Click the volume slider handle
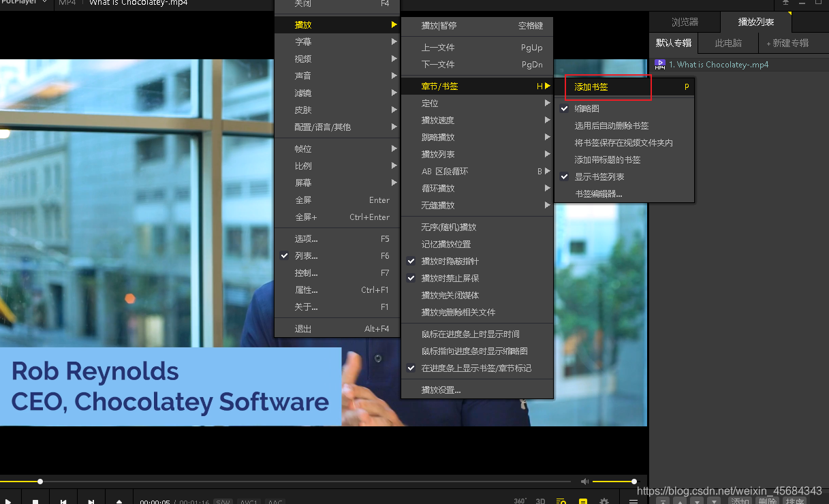 (634, 482)
